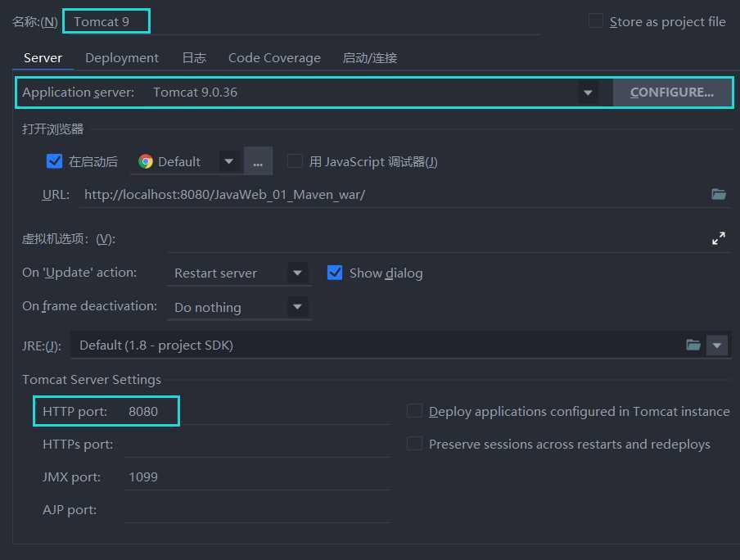Click the folder icon in URL field
Viewport: 740px width, 560px height.
point(719,194)
